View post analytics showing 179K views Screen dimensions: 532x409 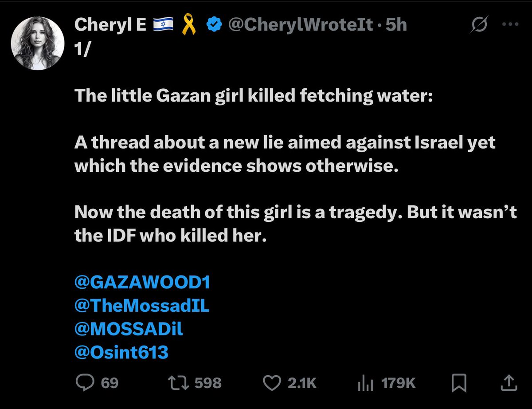(x=364, y=383)
